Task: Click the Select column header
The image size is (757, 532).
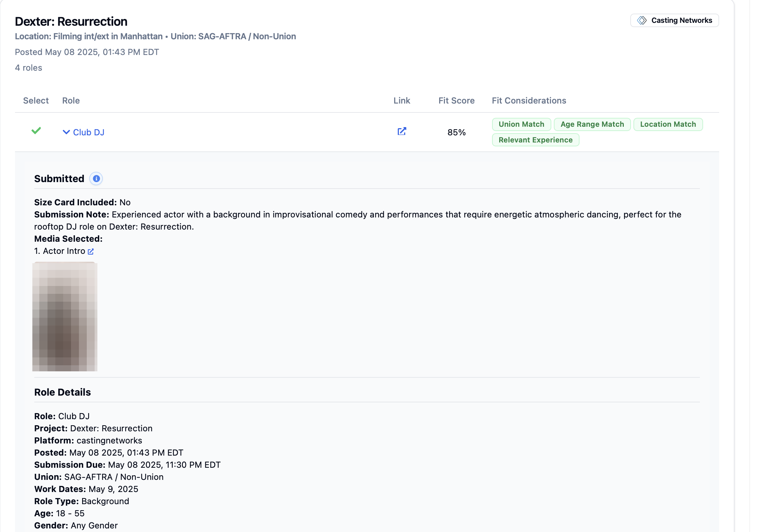Action: coord(36,101)
